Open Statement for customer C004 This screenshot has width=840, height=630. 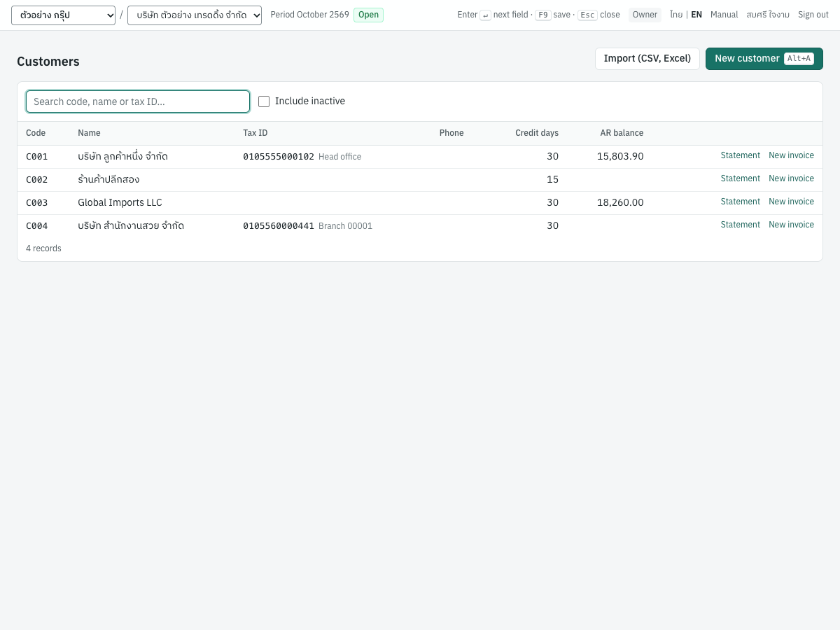click(741, 225)
